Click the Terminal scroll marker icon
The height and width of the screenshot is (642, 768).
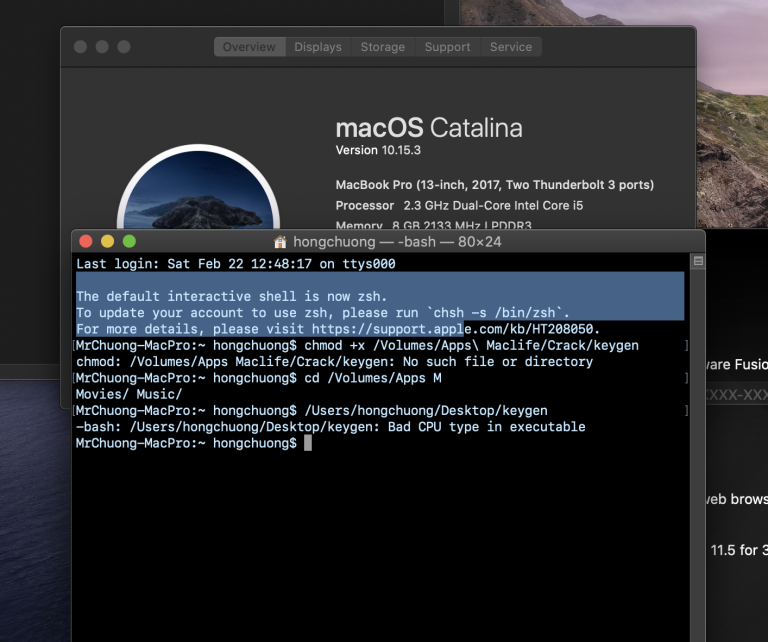[x=698, y=261]
